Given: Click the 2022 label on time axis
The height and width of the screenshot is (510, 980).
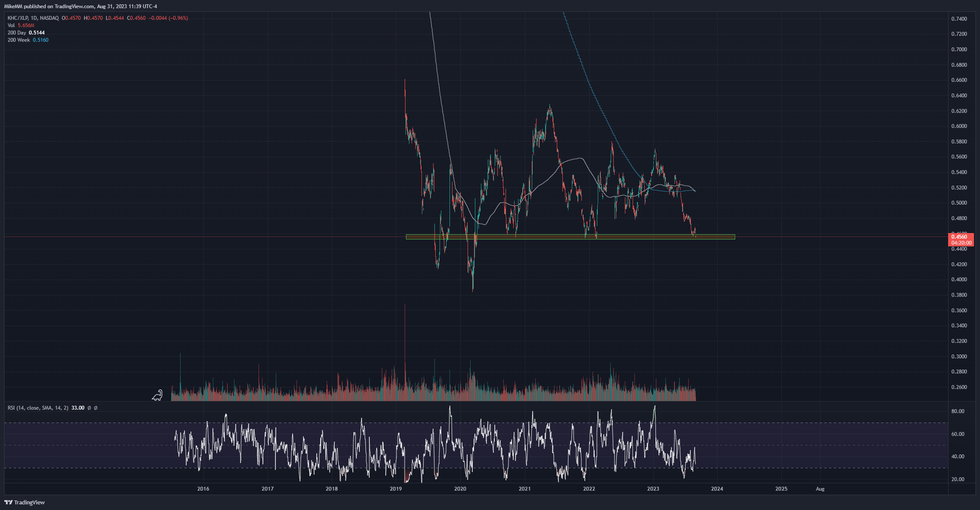Looking at the screenshot, I should 589,489.
